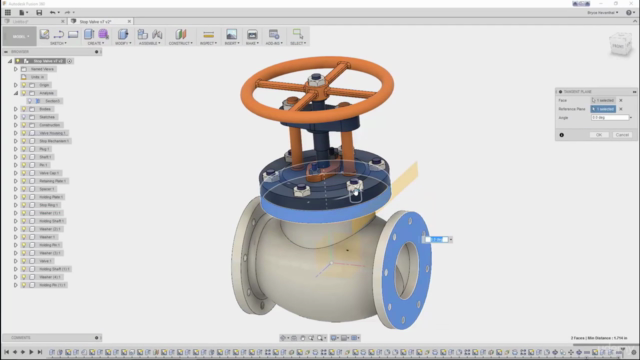640x360 pixels.
Task: Toggle visibility bulb for Shaft:1
Action: coord(24,157)
